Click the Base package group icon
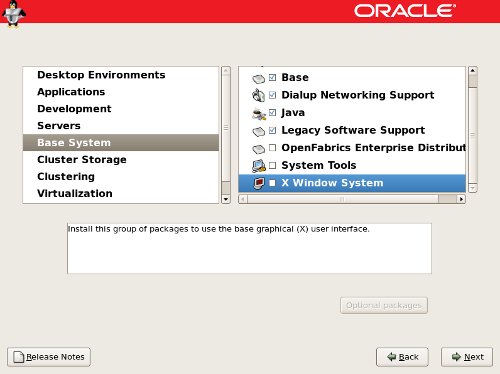 pos(258,79)
